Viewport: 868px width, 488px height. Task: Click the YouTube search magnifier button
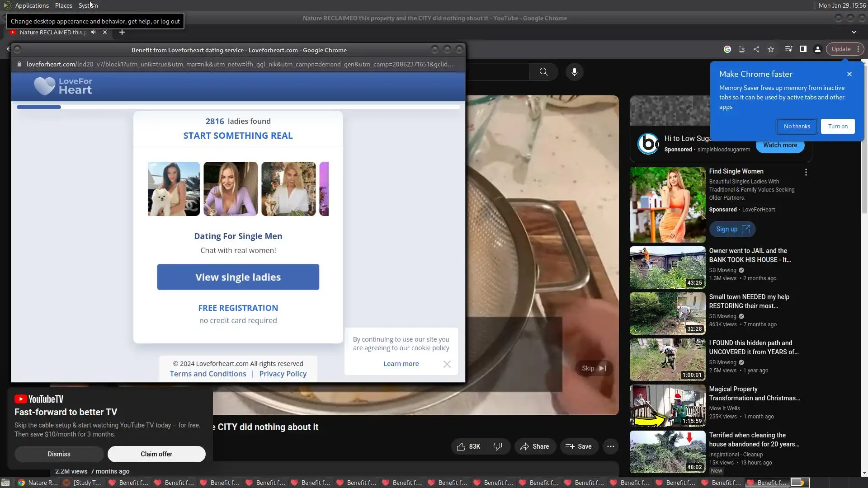pyautogui.click(x=544, y=72)
